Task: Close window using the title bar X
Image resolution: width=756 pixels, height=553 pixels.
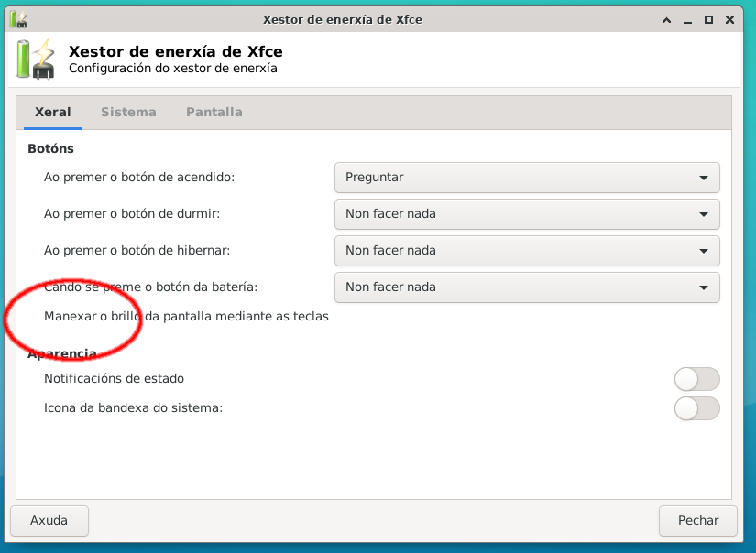Action: click(x=730, y=19)
